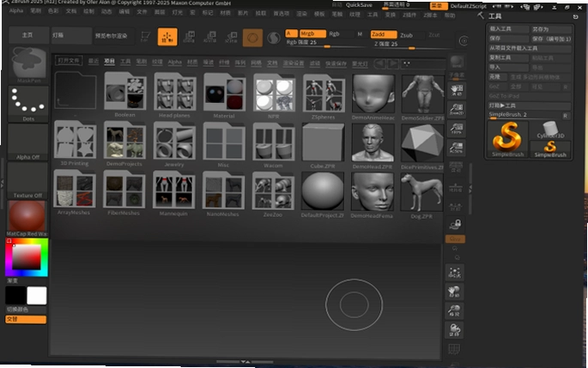The image size is (588, 368).
Task: Open the Alpha menu in menu bar
Action: [x=16, y=10]
